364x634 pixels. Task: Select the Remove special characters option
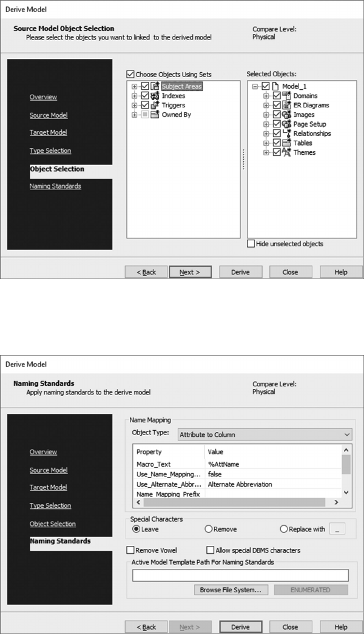209,529
